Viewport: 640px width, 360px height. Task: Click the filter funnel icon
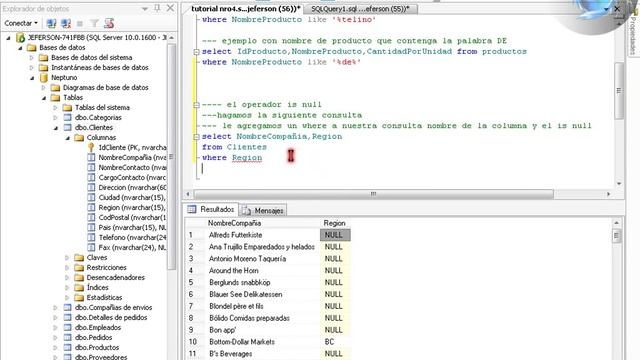[x=94, y=24]
